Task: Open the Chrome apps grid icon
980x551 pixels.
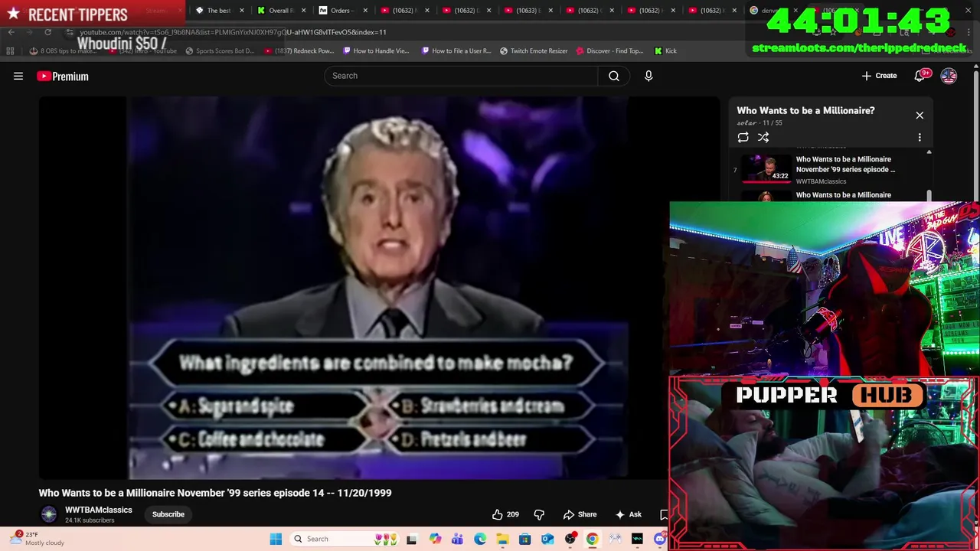Action: pyautogui.click(x=10, y=51)
